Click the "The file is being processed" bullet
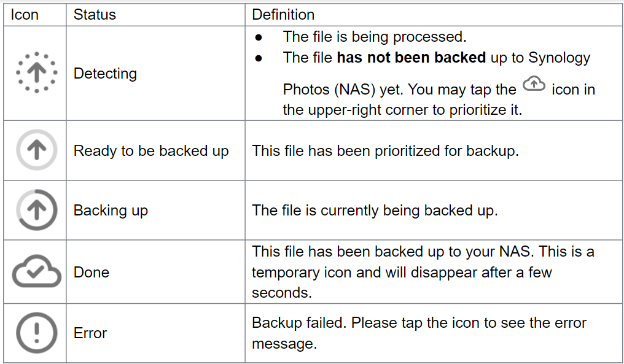 point(375,37)
